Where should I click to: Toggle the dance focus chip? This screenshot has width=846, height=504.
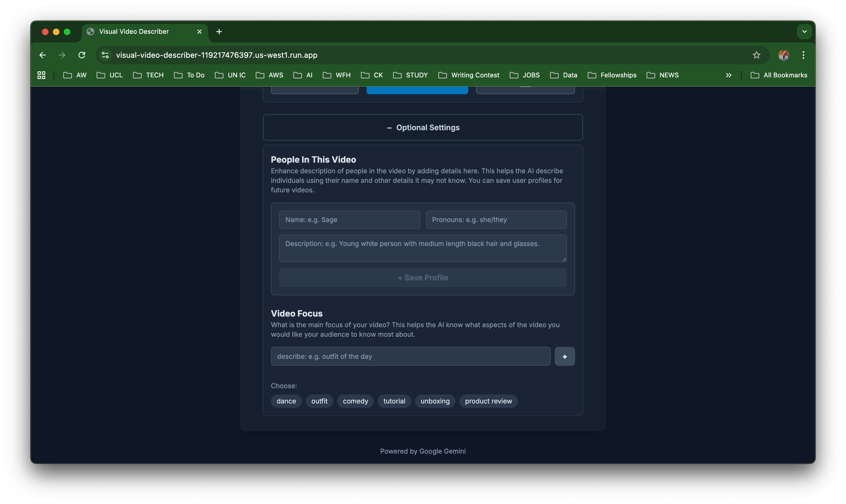pos(286,401)
